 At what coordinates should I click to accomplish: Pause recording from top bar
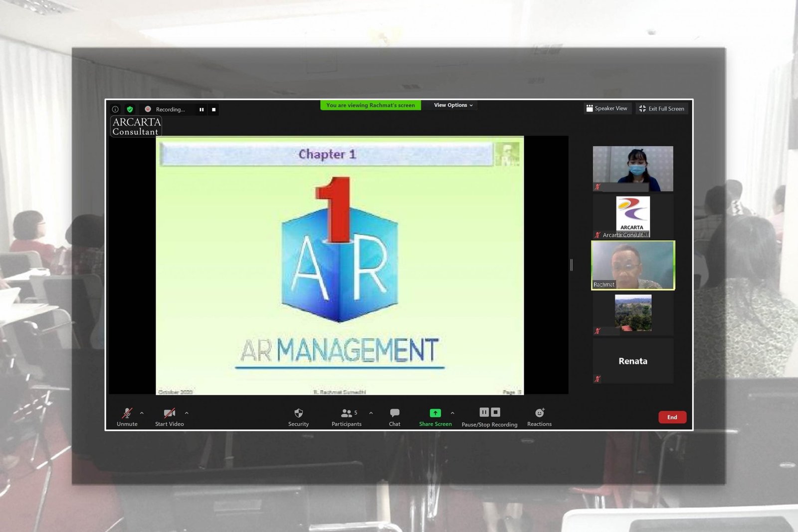pyautogui.click(x=201, y=110)
